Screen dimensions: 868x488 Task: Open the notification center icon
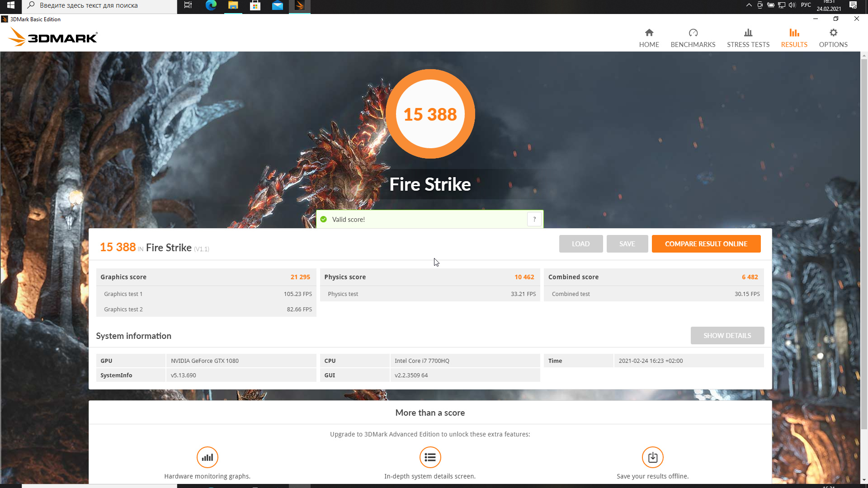tap(853, 5)
